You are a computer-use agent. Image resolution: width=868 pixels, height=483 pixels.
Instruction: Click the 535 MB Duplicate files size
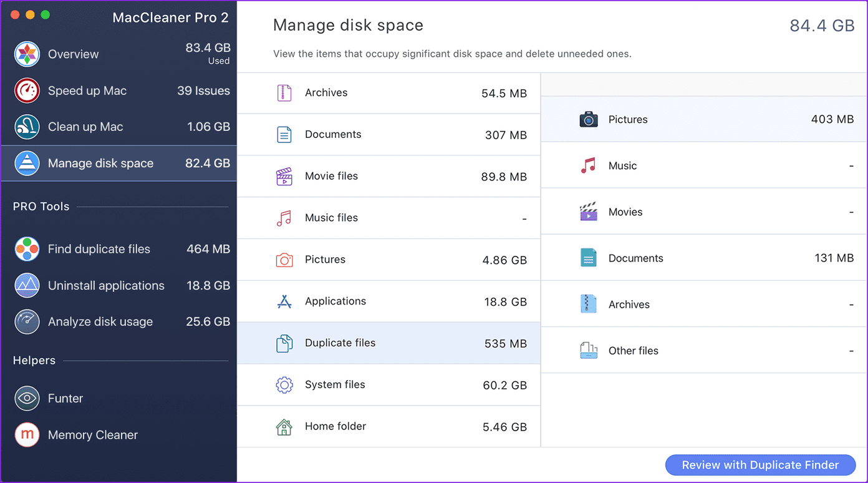click(x=506, y=344)
